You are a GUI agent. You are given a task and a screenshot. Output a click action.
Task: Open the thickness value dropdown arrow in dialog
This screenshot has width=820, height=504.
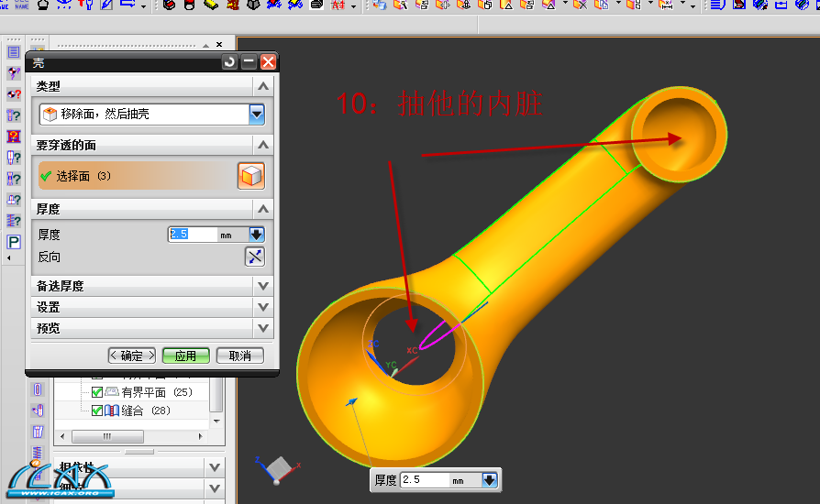(x=256, y=235)
